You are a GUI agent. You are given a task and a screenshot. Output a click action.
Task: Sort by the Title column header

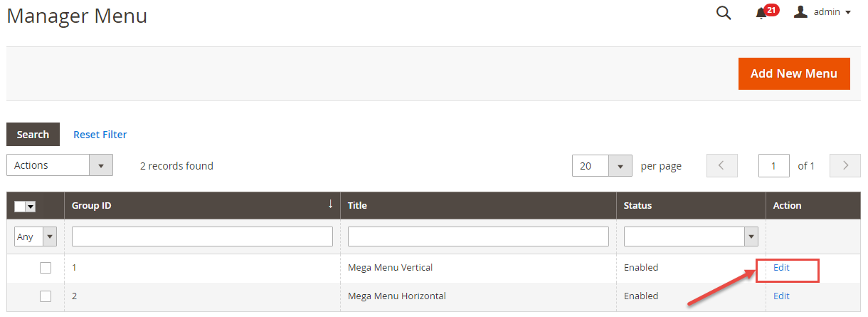[357, 205]
